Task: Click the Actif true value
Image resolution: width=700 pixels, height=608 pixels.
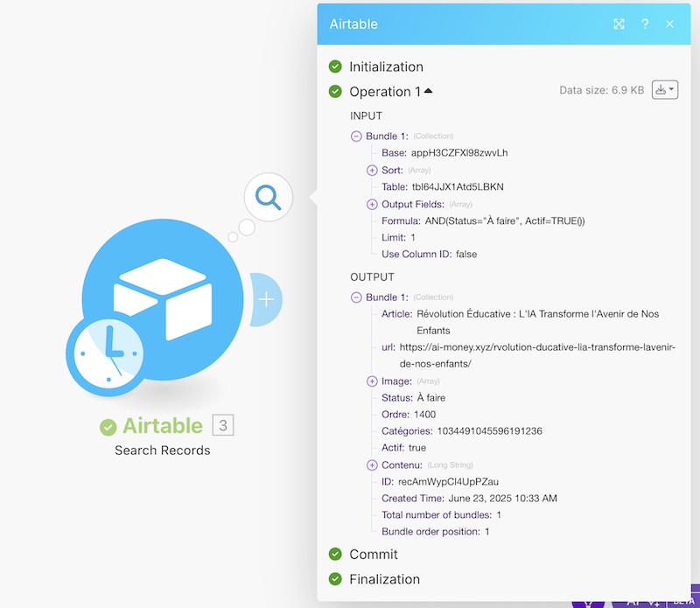Action: pyautogui.click(x=417, y=448)
